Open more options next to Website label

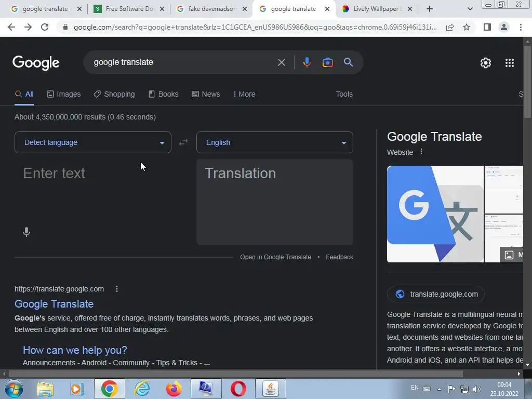pos(421,151)
